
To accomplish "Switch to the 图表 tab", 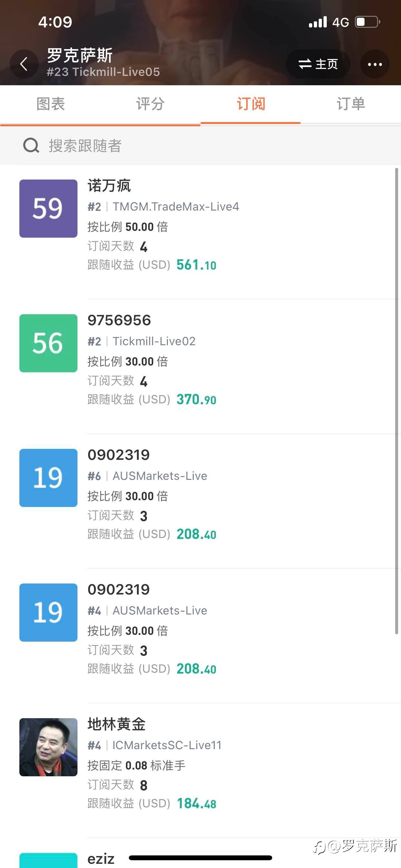I will click(x=50, y=104).
